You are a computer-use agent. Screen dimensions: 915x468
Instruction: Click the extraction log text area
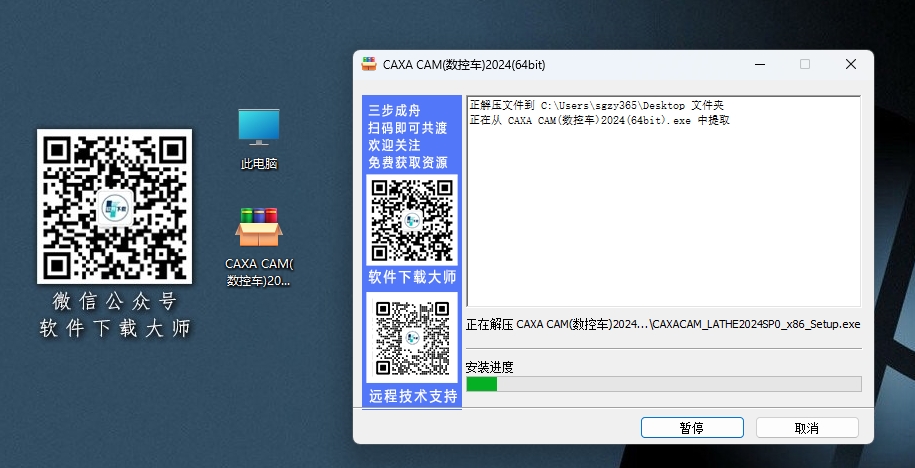pyautogui.click(x=663, y=201)
